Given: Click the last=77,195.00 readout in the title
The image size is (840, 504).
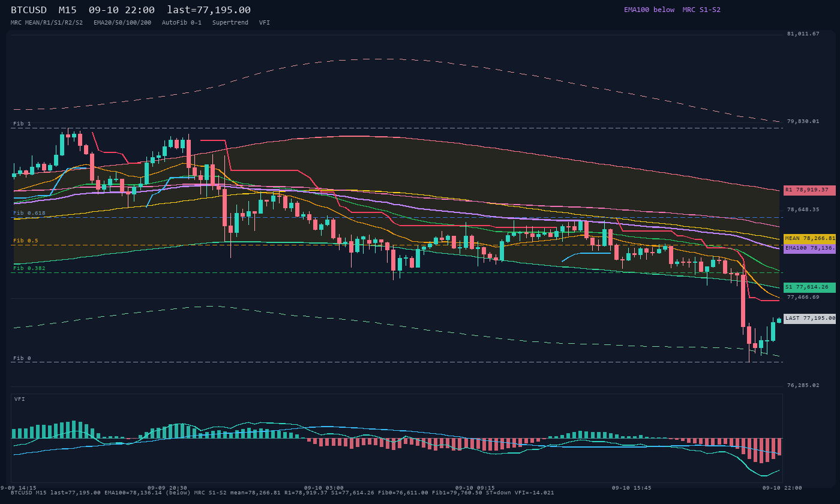Looking at the screenshot, I should click(x=209, y=10).
